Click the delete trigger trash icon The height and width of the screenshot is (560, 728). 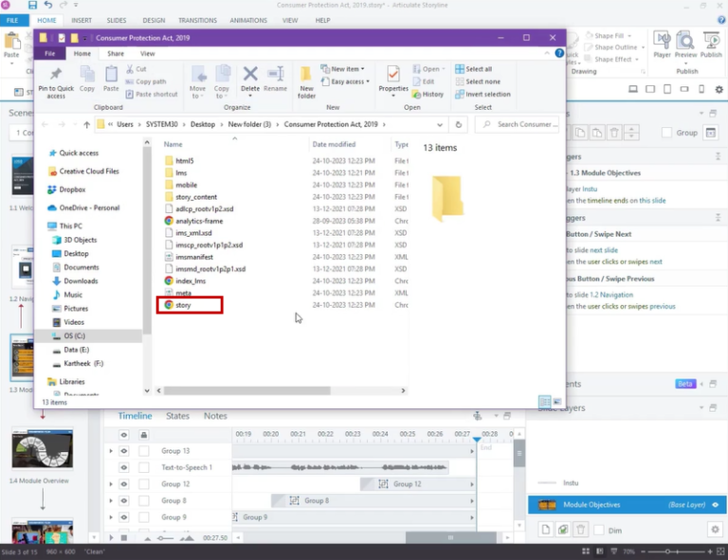(x=614, y=133)
